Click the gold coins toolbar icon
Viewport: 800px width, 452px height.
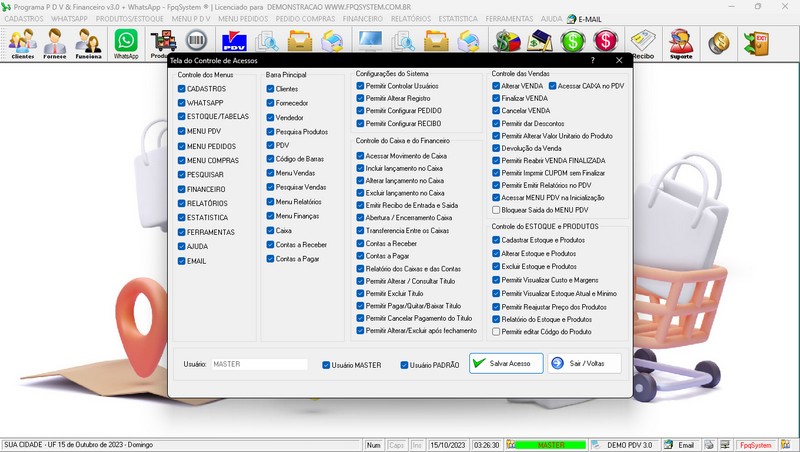click(x=718, y=43)
